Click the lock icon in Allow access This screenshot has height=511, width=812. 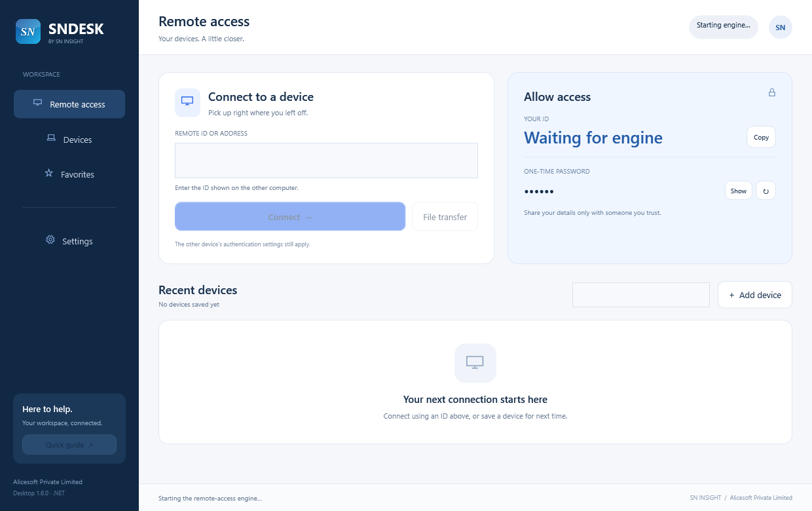[x=772, y=92]
